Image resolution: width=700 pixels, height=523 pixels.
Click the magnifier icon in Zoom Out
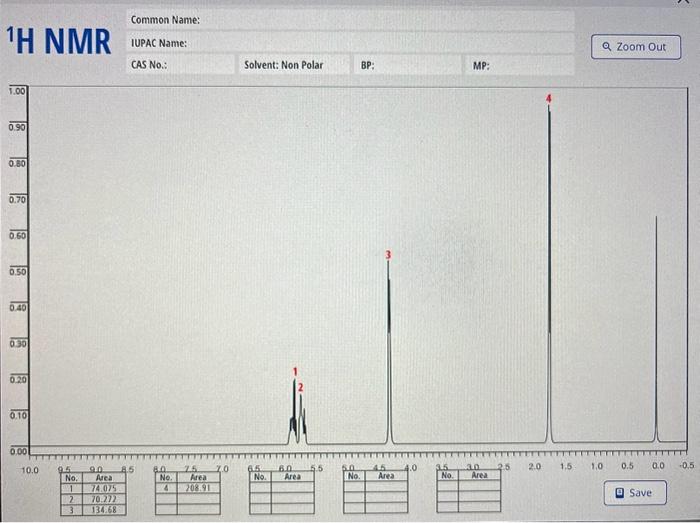[607, 46]
